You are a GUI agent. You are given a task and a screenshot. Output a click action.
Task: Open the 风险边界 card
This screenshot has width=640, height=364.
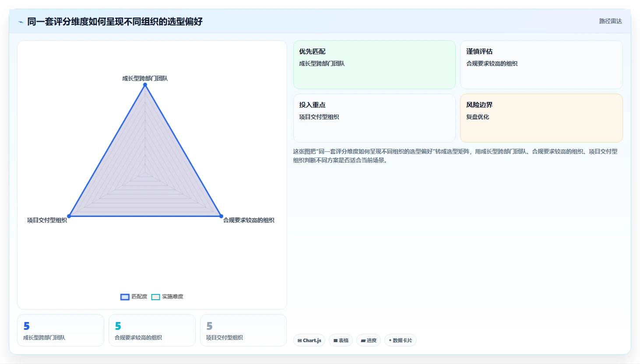[542, 118]
